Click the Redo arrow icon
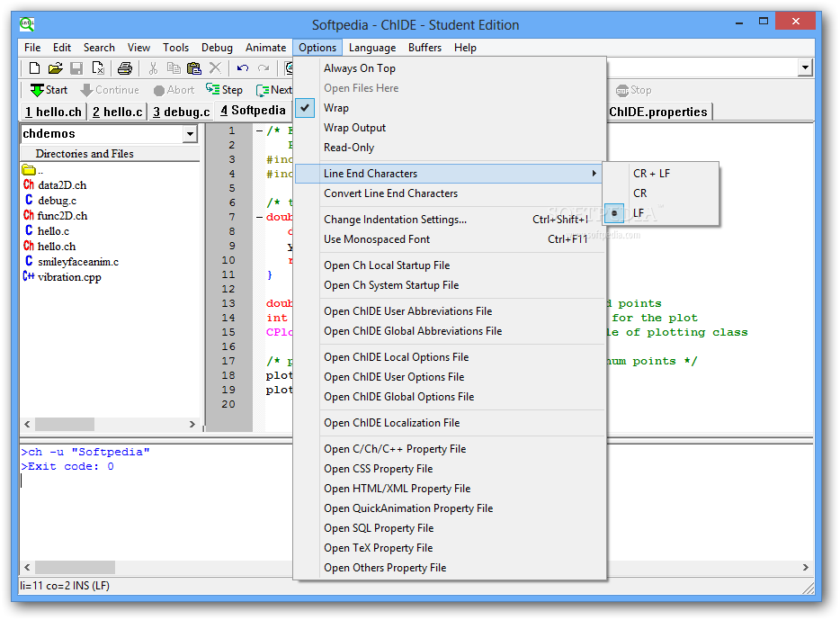 click(264, 68)
